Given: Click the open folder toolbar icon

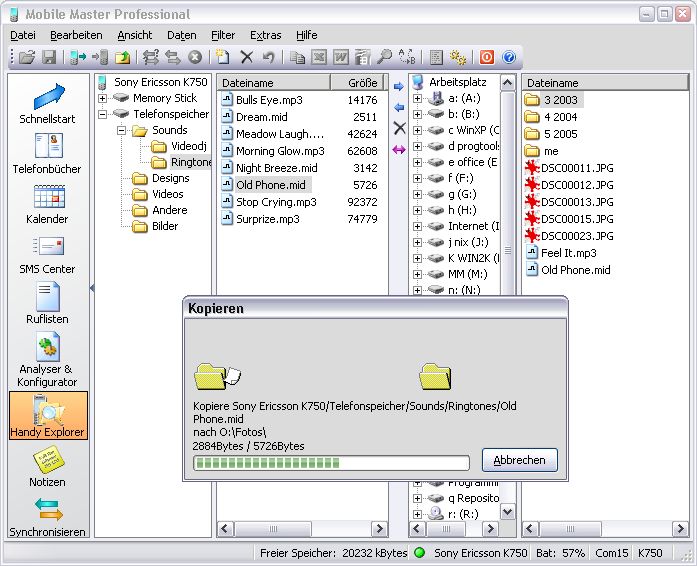Looking at the screenshot, I should coord(26,57).
